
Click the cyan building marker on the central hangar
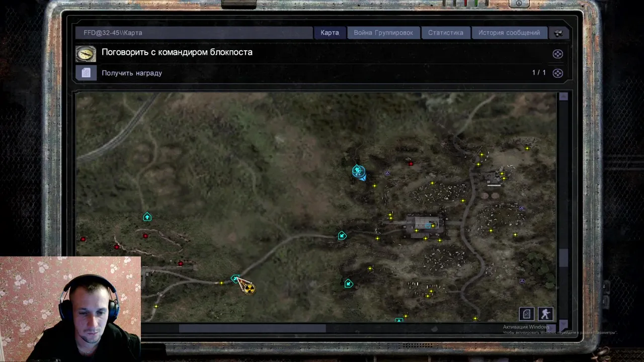[x=429, y=226]
